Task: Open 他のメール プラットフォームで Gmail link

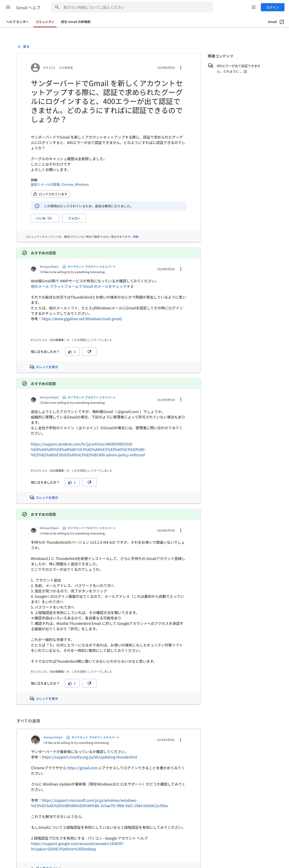Action: click(82, 286)
